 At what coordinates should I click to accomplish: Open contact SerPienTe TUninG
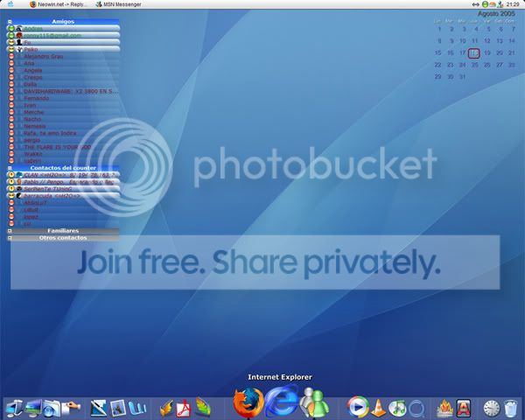coord(63,189)
